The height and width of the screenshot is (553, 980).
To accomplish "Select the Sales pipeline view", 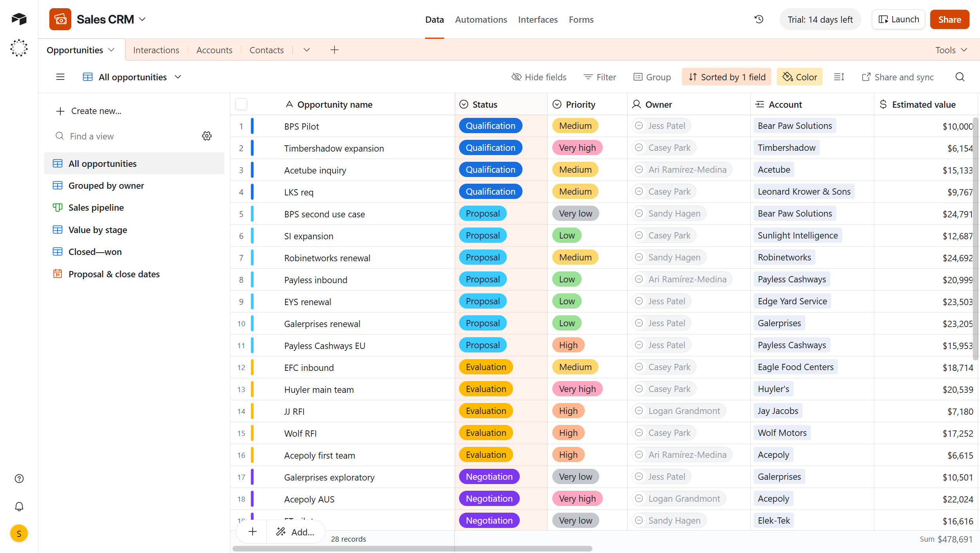I will click(x=96, y=207).
